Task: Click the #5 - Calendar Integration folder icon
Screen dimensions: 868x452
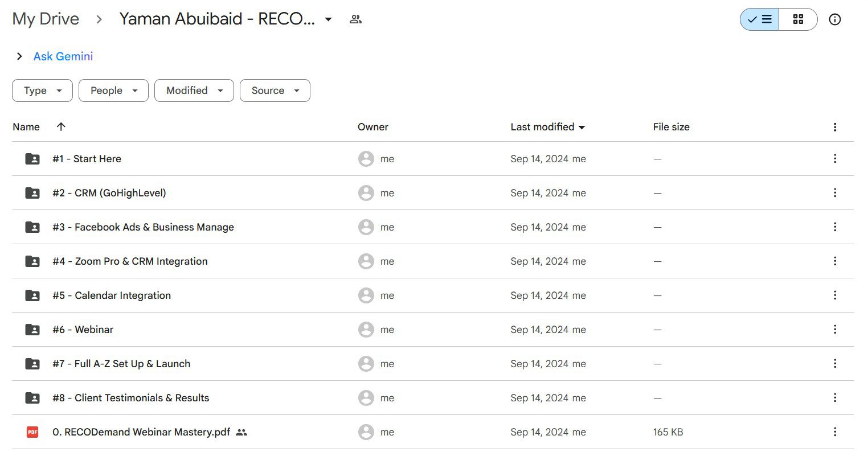Action: click(x=32, y=295)
